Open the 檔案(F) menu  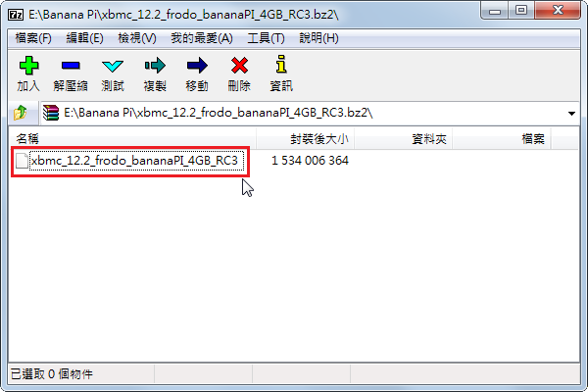33,38
